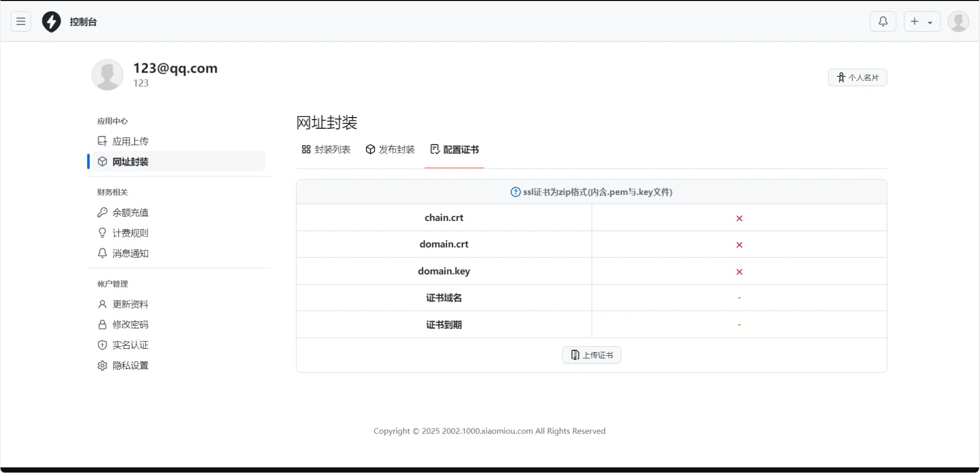980x473 pixels.
Task: Select the 配置证书 tab
Action: click(x=454, y=149)
